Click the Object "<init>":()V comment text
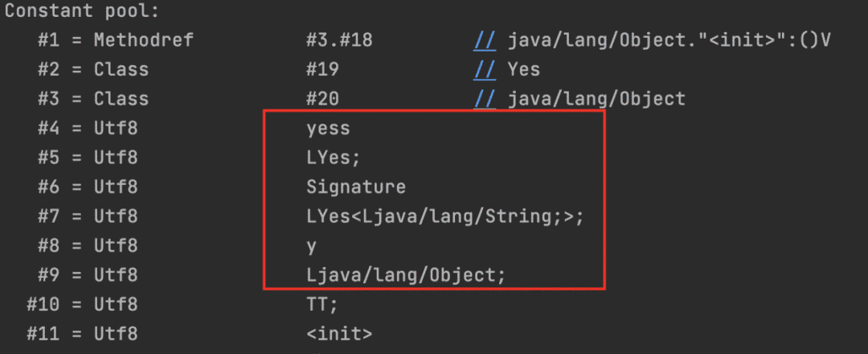868x354 pixels. coord(669,40)
